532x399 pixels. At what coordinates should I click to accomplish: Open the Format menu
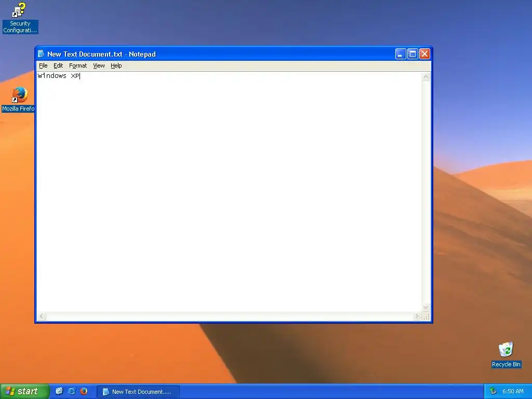78,65
